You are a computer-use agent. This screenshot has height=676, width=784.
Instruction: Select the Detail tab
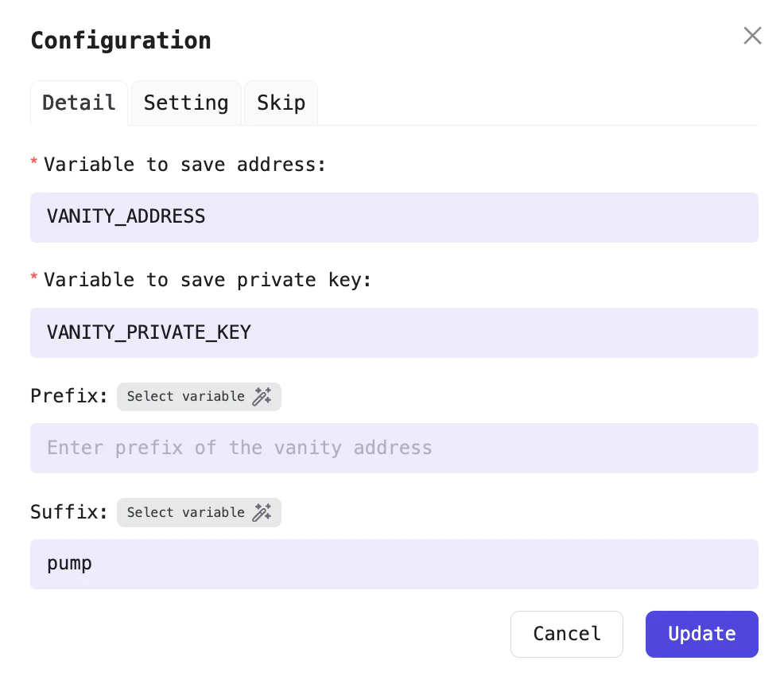point(79,103)
